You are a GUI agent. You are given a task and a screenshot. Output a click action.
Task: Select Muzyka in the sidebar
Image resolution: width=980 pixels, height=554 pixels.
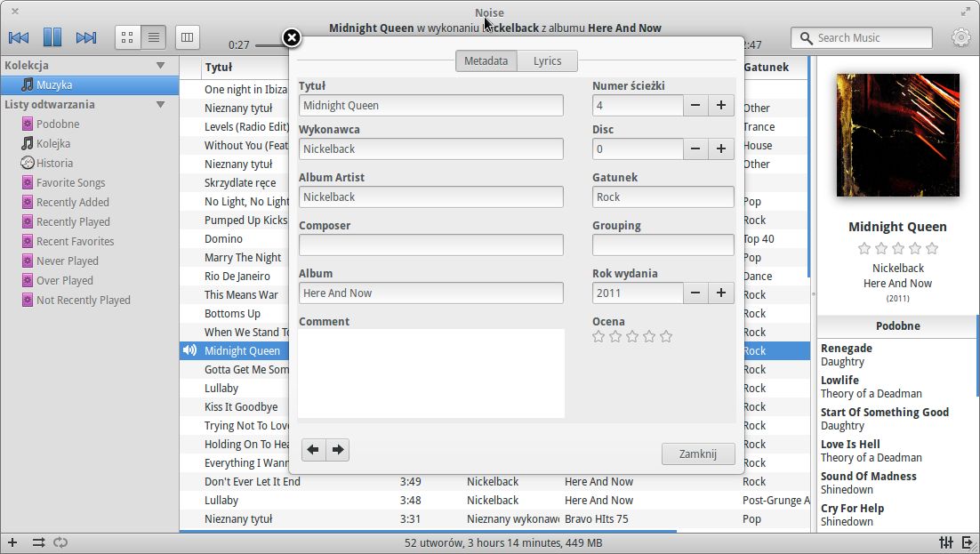click(x=90, y=85)
